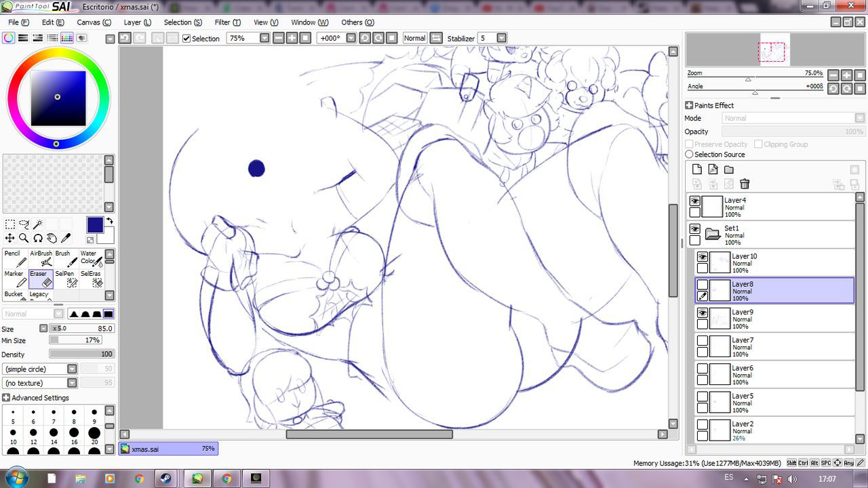Select the Eraser tool
Image resolution: width=868 pixels, height=488 pixels.
click(41, 279)
